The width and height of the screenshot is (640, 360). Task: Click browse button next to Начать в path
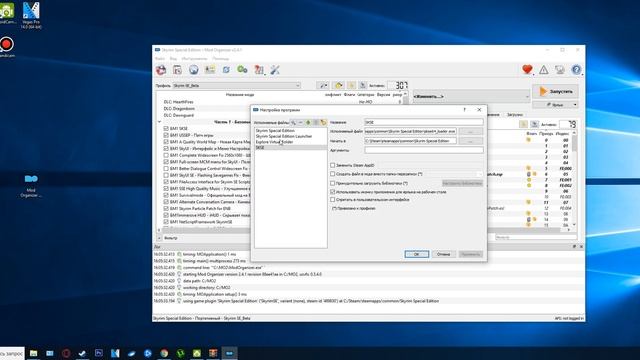[x=471, y=141]
